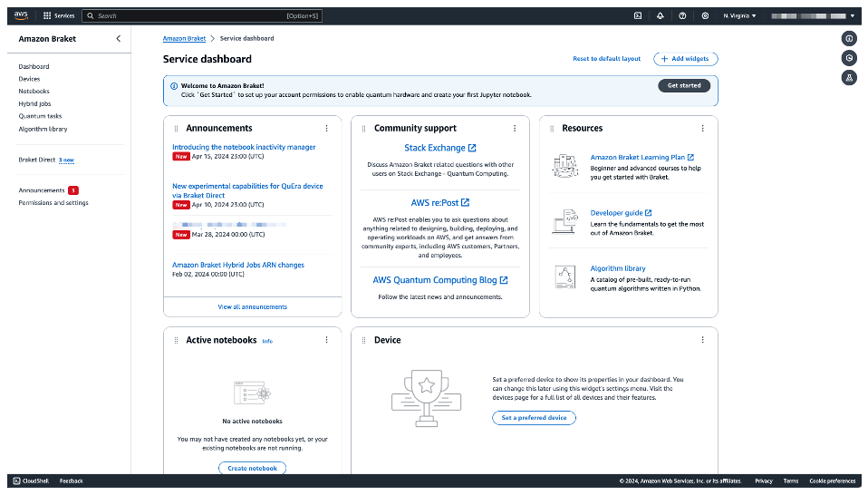Go to Quantum tasks in side navigation

40,116
